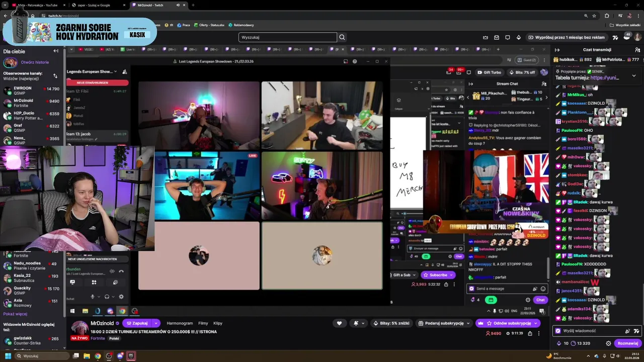This screenshot has width=644, height=362.
Task: Sort followed channels with arrows icon
Action: 55,76
